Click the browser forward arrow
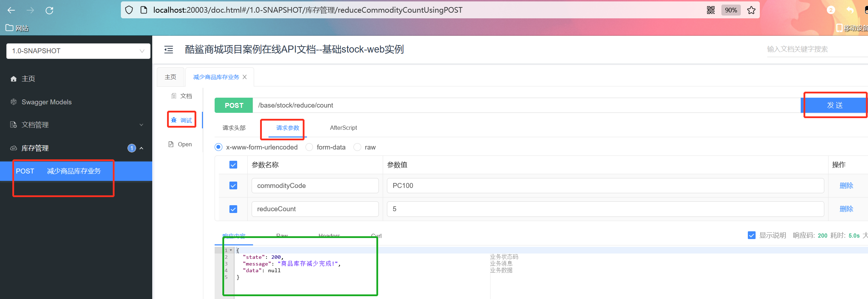 tap(30, 10)
